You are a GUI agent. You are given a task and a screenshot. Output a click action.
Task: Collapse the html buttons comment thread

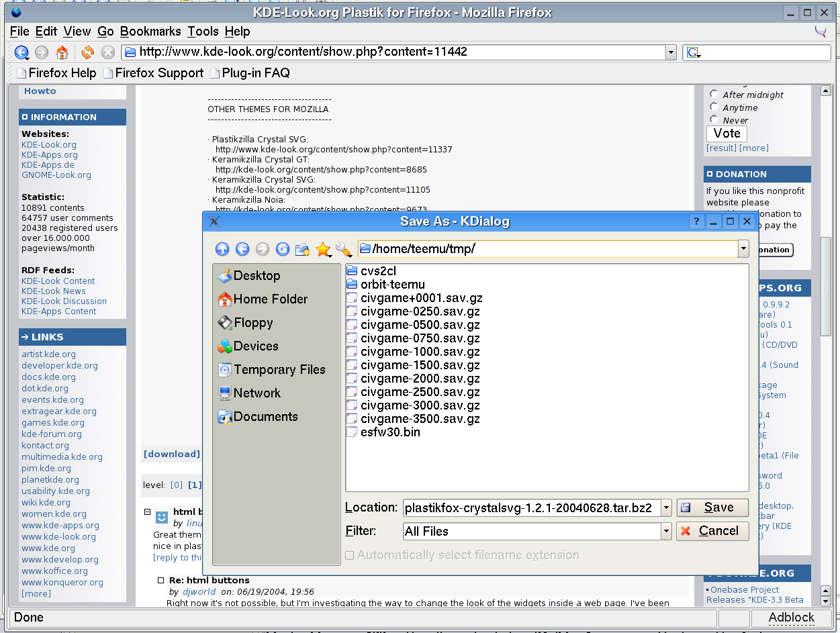tap(147, 512)
